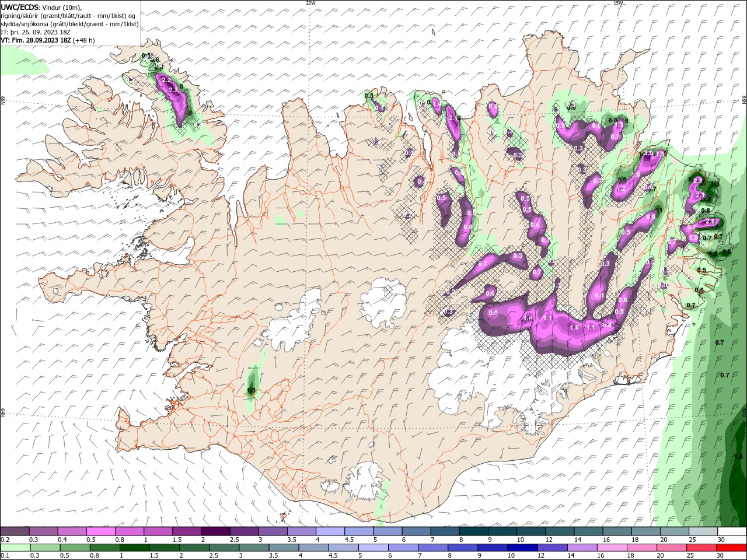Click the '30' label ending the top legend row

point(721,540)
